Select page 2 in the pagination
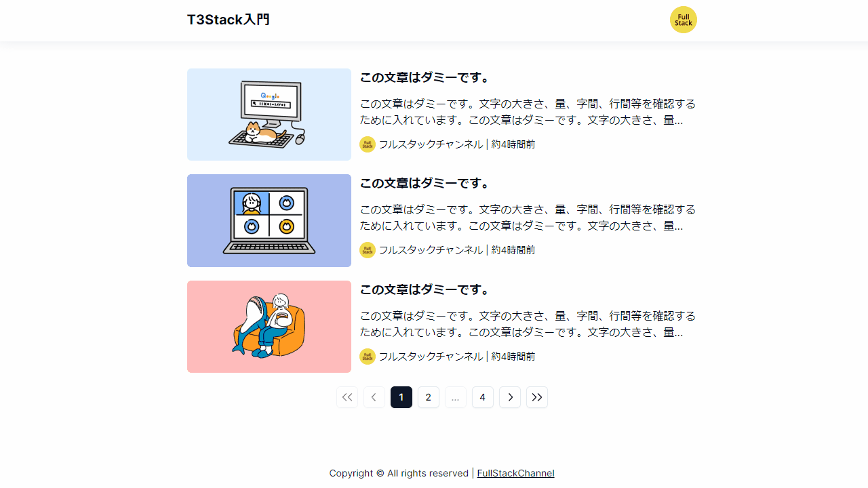 tap(429, 397)
